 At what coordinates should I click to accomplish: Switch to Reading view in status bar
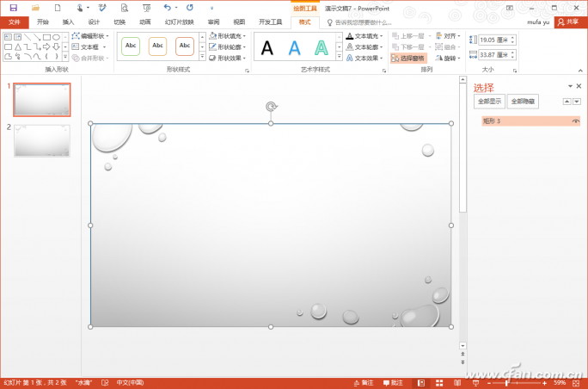tap(457, 382)
